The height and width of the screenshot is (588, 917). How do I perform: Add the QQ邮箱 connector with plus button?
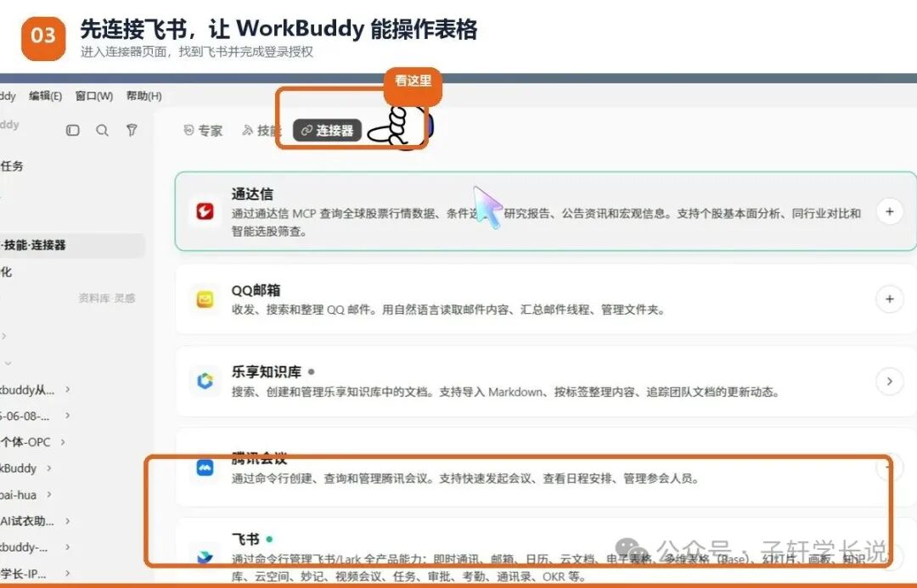click(x=890, y=300)
